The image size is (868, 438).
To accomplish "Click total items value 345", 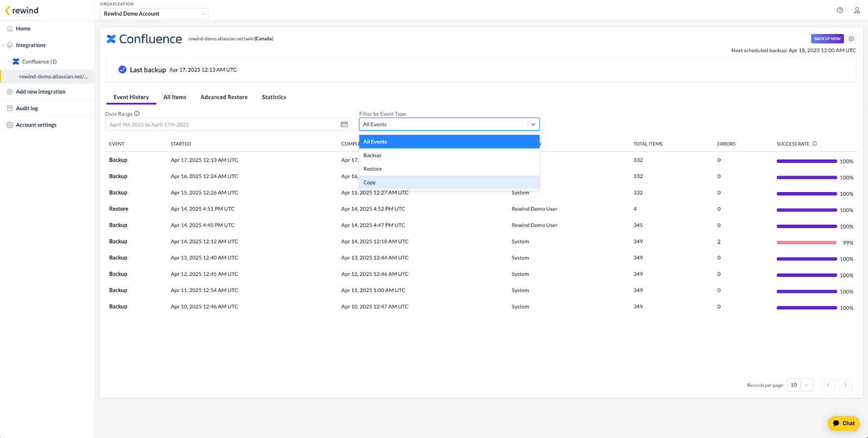I will [x=638, y=225].
